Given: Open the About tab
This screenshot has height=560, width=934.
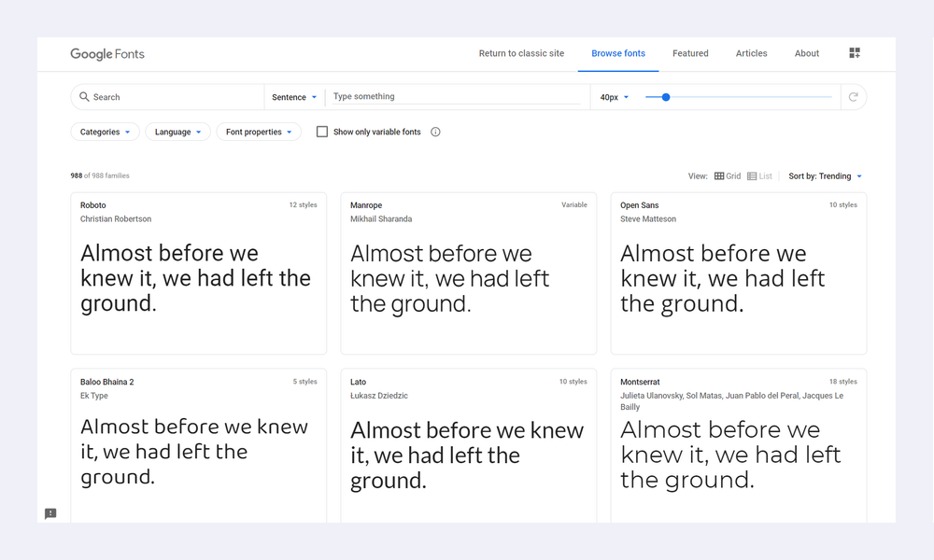Looking at the screenshot, I should tap(807, 53).
